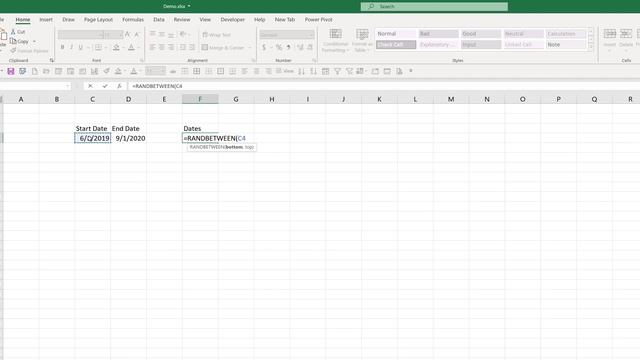
Task: Toggle Underline formatting in the ribbon
Action: (80, 48)
